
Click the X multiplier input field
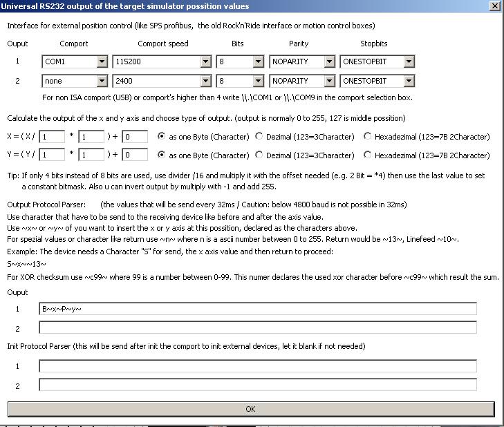91,137
